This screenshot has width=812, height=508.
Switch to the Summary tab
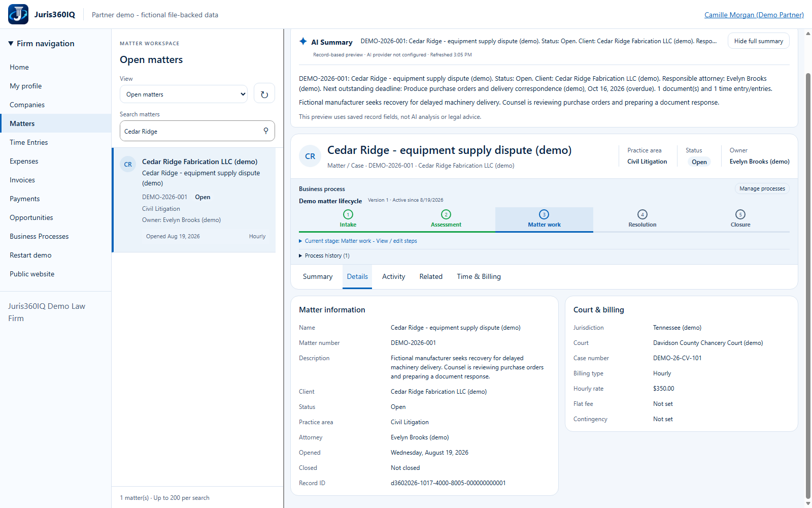[x=318, y=276]
